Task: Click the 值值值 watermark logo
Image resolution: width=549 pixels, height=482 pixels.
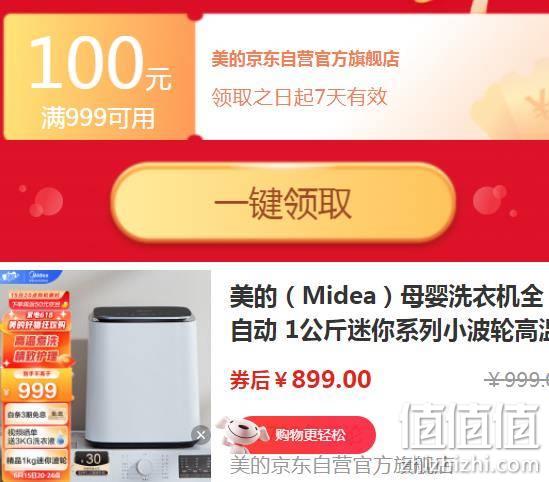Action: click(x=470, y=426)
